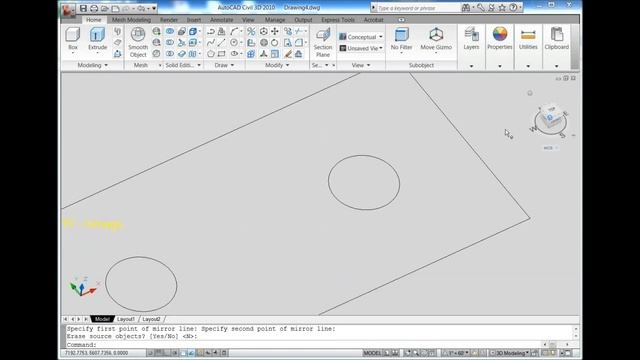Image resolution: width=640 pixels, height=360 pixels.
Task: Open the Insert ribbon tab
Action: [x=194, y=20]
